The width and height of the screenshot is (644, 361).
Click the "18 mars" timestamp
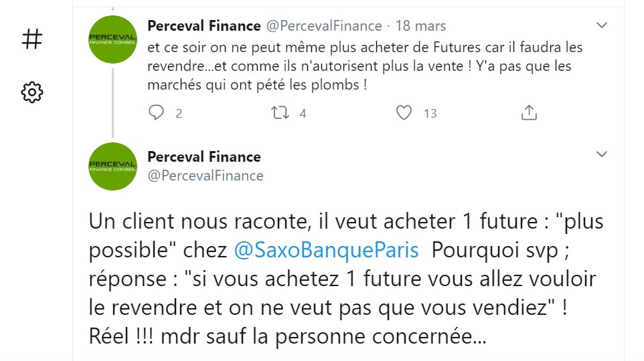(x=420, y=26)
